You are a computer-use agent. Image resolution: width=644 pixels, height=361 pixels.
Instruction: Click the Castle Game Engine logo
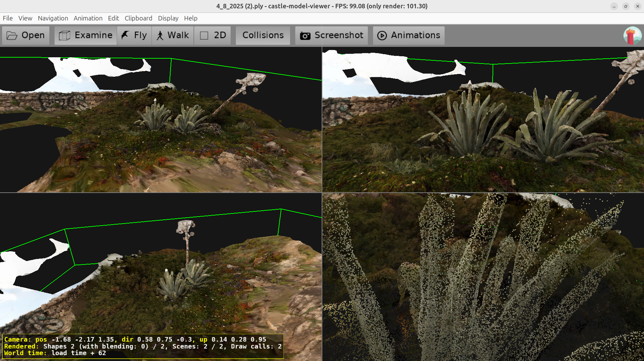pos(632,35)
